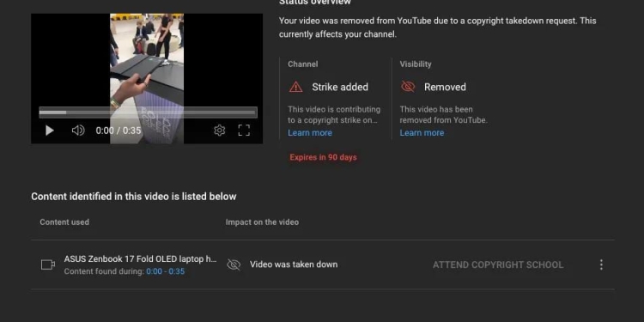The width and height of the screenshot is (644, 322).
Task: Click the strike warning triangle icon
Action: click(x=295, y=87)
